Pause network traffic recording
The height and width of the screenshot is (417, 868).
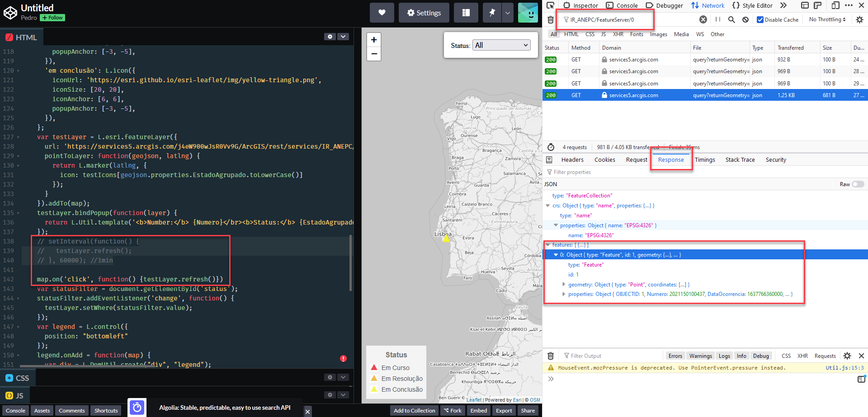click(x=717, y=19)
